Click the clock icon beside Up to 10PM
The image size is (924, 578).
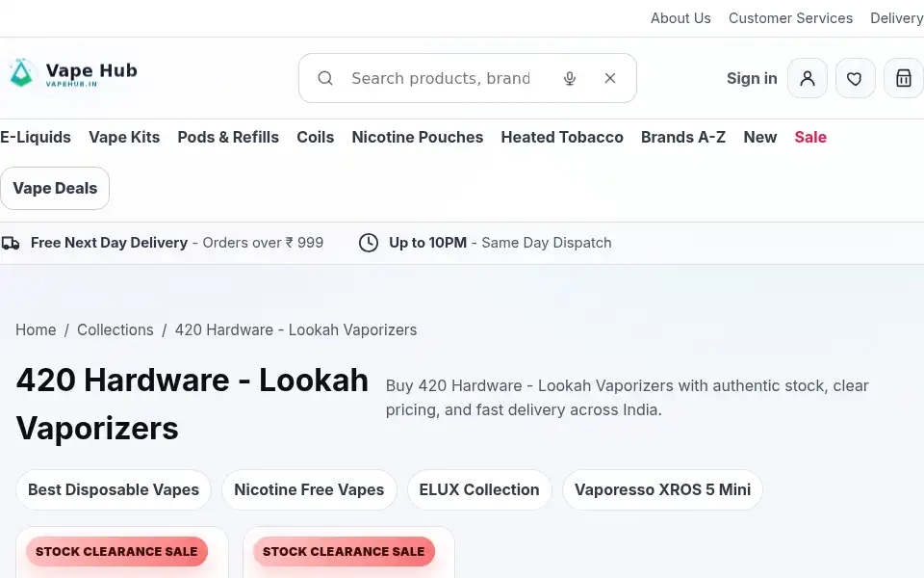(369, 243)
